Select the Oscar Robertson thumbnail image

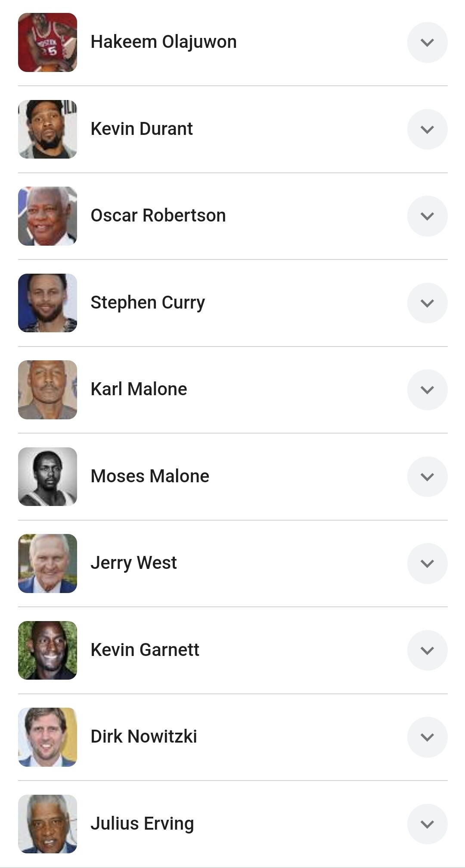(x=47, y=216)
